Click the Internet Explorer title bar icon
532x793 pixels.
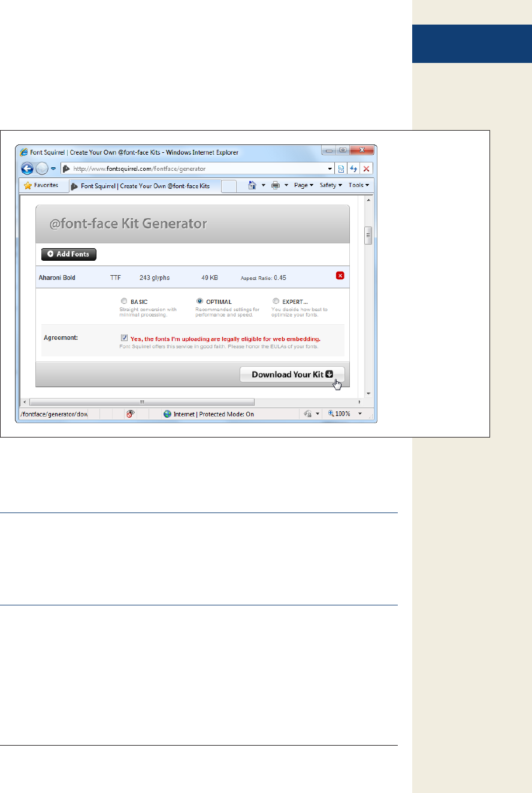24,152
